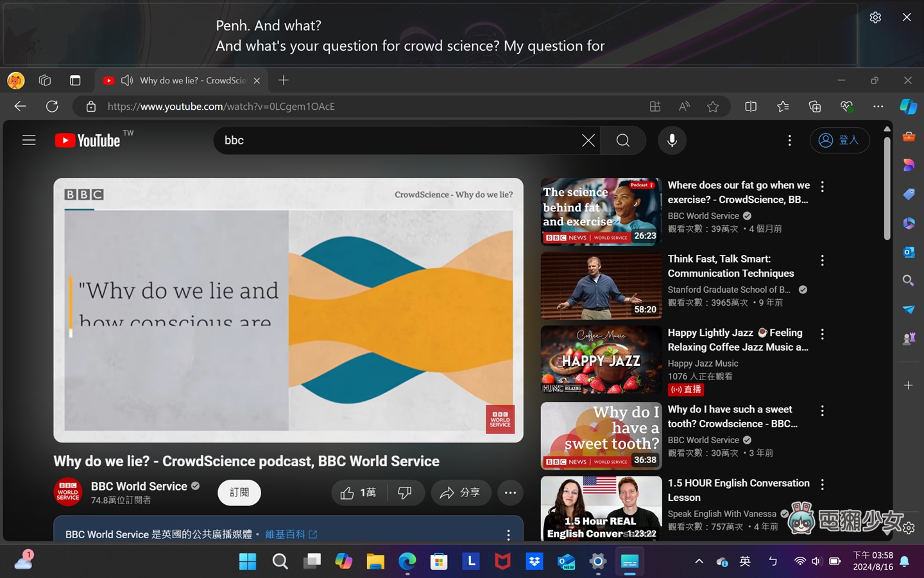This screenshot has width=924, height=578.
Task: Open Edge collections
Action: click(815, 107)
